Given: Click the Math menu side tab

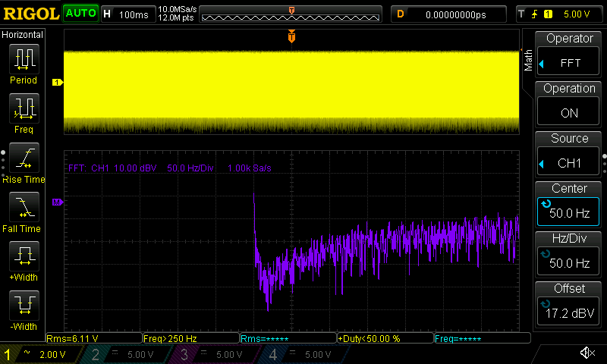Looking at the screenshot, I should pyautogui.click(x=528, y=60).
